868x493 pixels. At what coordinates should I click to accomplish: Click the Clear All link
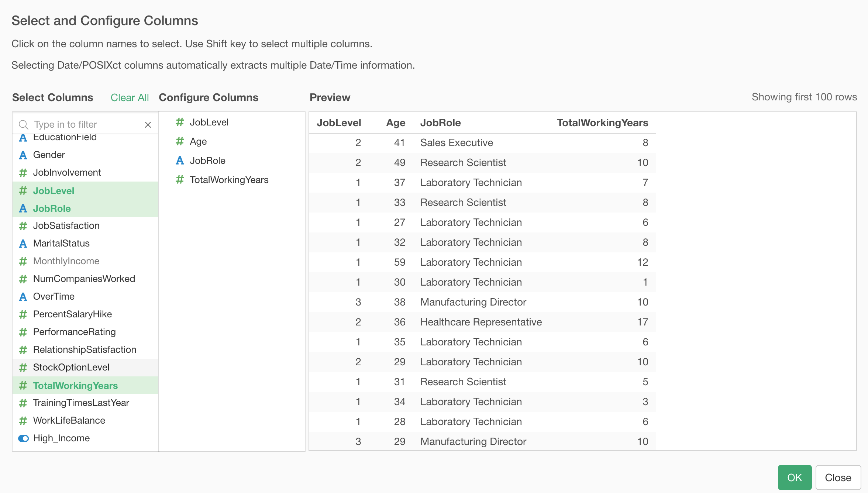pos(130,97)
